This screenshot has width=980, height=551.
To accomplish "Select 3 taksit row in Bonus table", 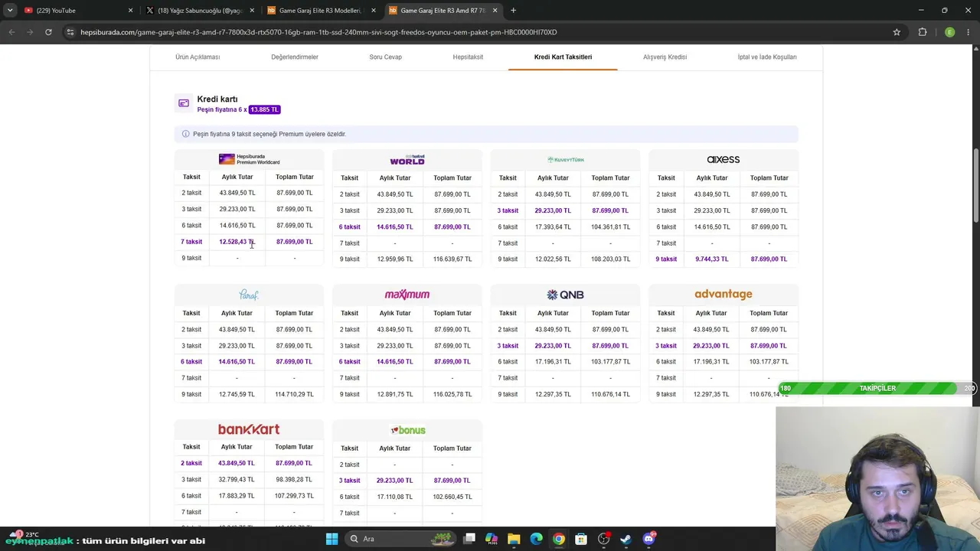I will [407, 481].
